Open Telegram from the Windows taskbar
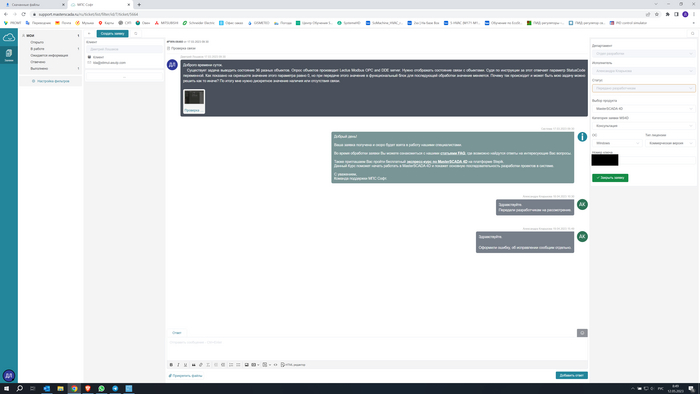 (115, 388)
